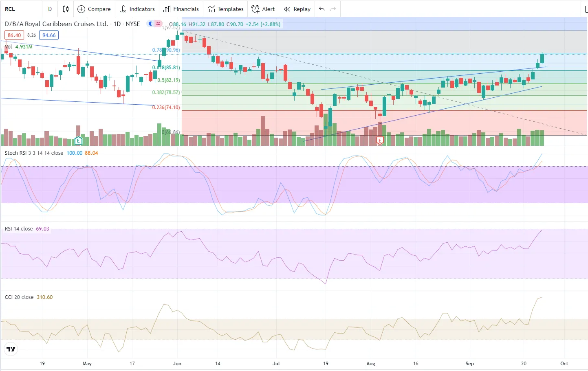588x371 pixels.
Task: Click the close price C90.70
Action: [x=235, y=24]
